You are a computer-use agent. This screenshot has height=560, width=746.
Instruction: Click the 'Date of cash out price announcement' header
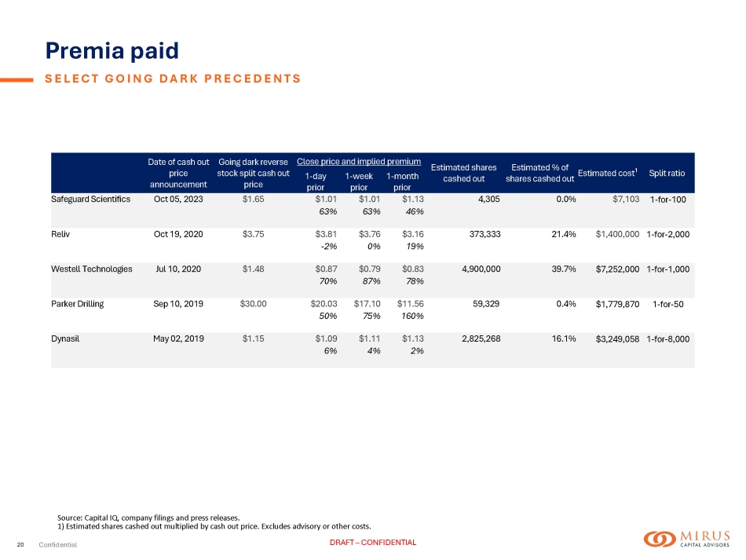click(x=178, y=174)
